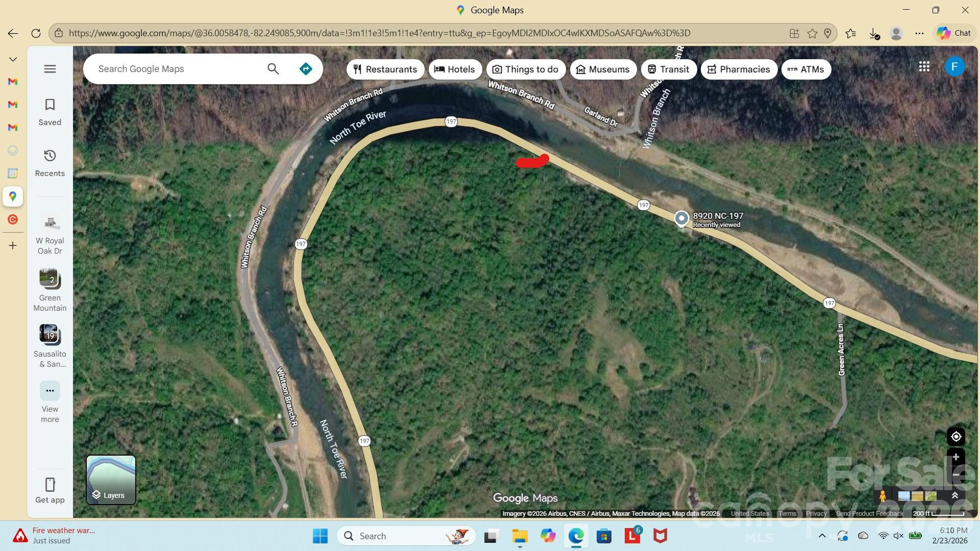Screen dimensions: 980x551
Task: Click the 200 ft scale bar
Action: click(938, 514)
